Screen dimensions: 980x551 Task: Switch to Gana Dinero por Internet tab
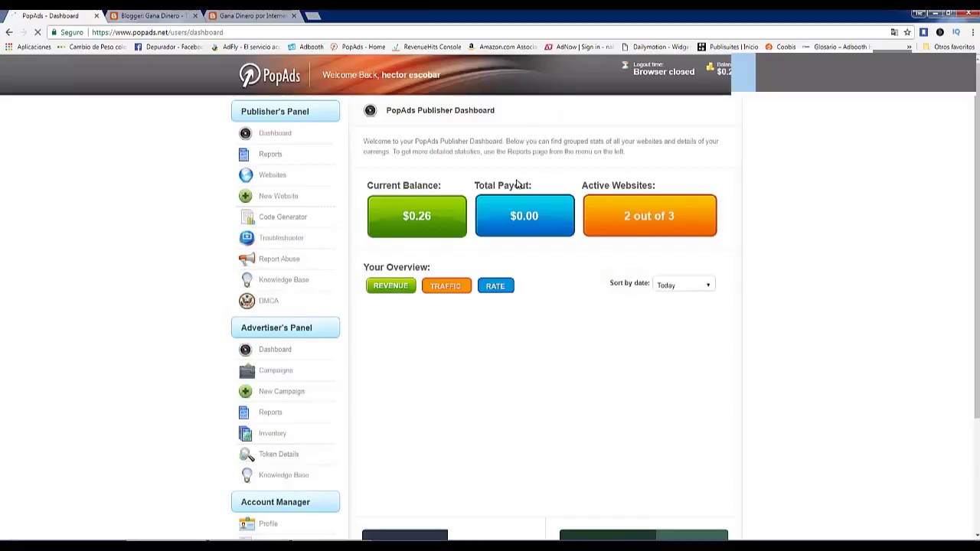pyautogui.click(x=251, y=15)
